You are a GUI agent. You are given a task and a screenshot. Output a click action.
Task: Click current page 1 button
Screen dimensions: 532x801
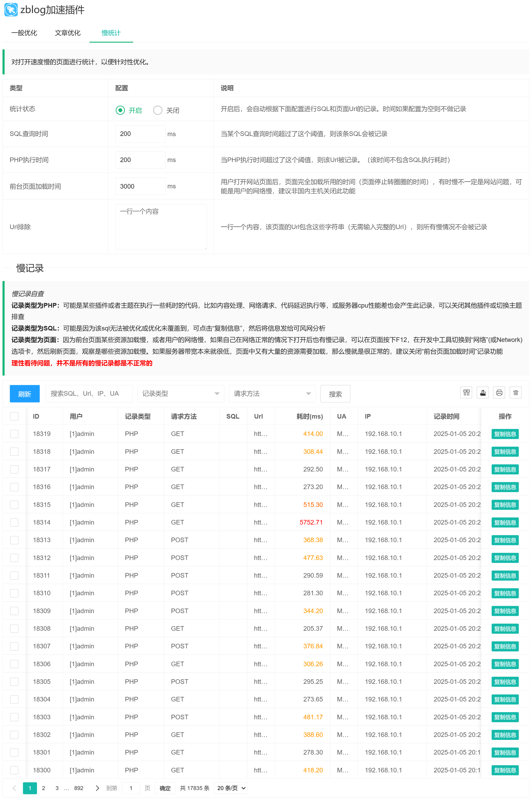(30, 788)
